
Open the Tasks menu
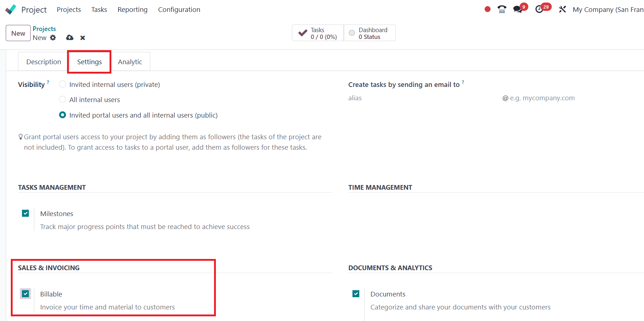pyautogui.click(x=99, y=9)
